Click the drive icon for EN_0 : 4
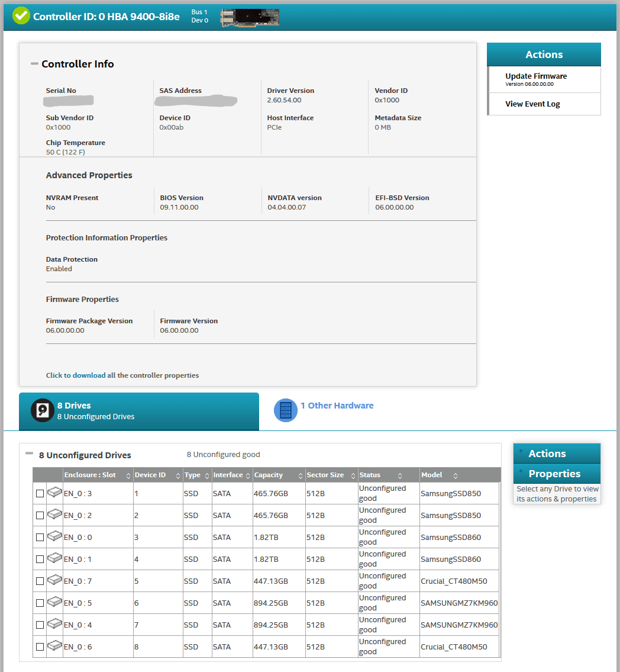 54,623
